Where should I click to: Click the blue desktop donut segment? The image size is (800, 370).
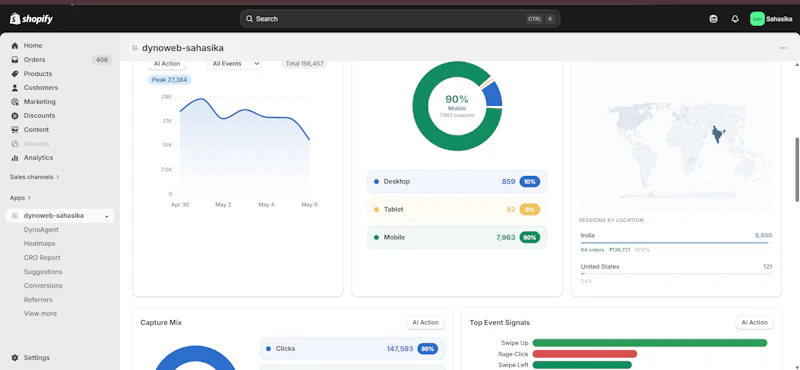[x=493, y=94]
